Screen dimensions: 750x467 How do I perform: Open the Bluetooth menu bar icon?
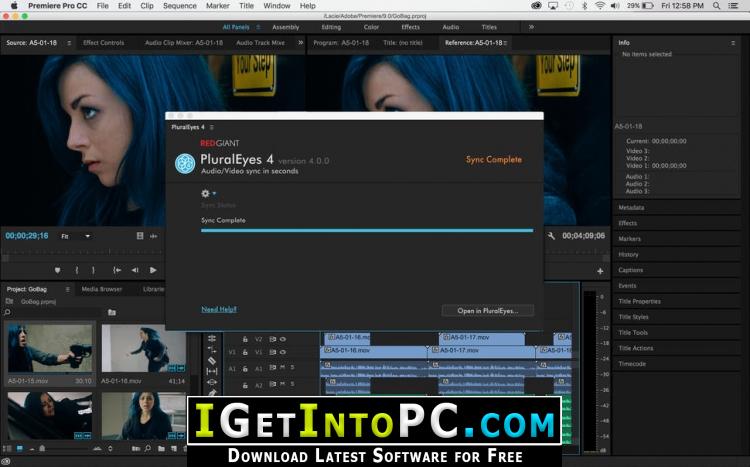tap(584, 6)
